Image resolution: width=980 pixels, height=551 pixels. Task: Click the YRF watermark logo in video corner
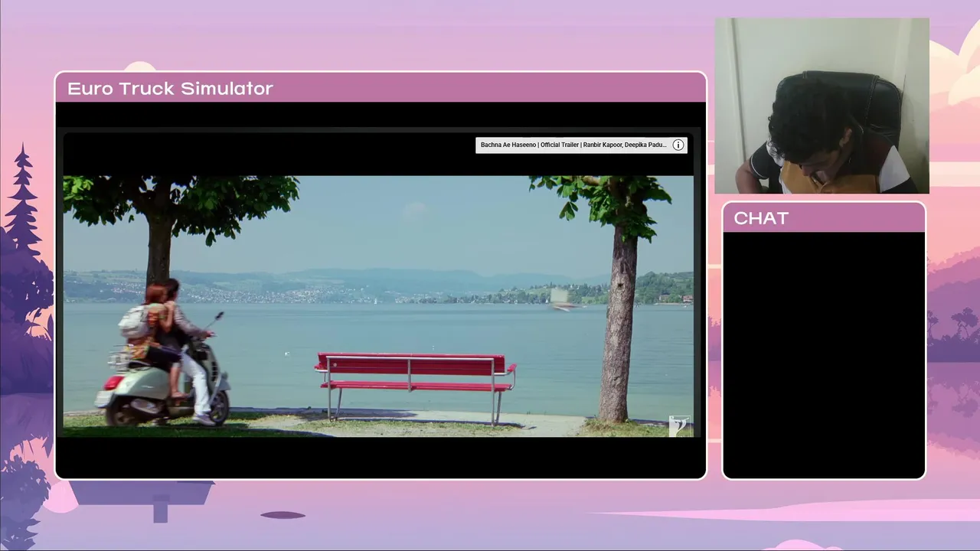click(x=680, y=425)
